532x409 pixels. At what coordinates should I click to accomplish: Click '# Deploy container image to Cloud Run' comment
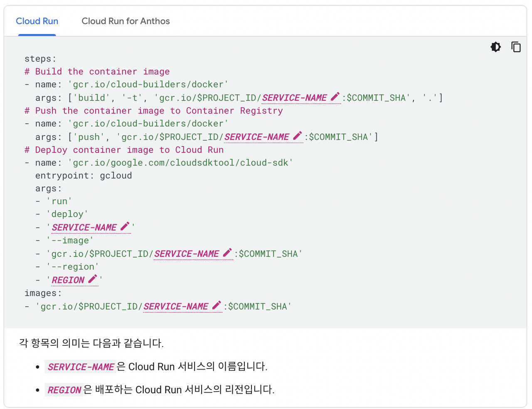point(124,150)
